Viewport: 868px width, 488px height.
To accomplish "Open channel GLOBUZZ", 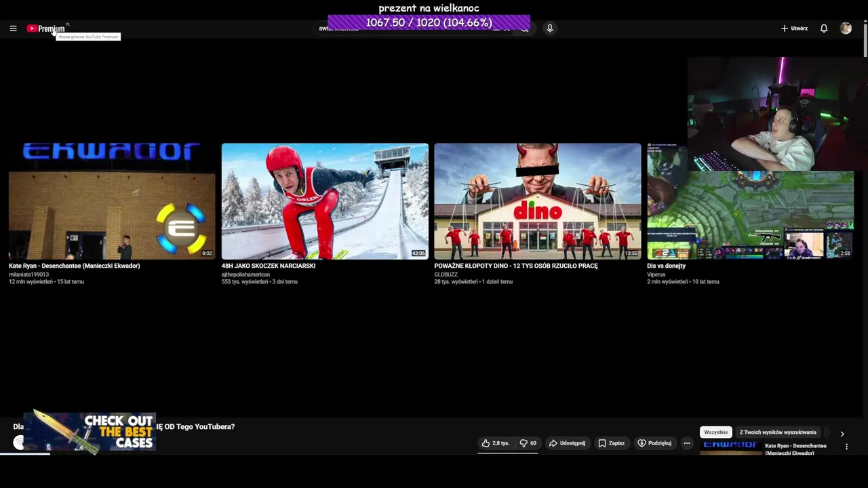I will (x=446, y=274).
